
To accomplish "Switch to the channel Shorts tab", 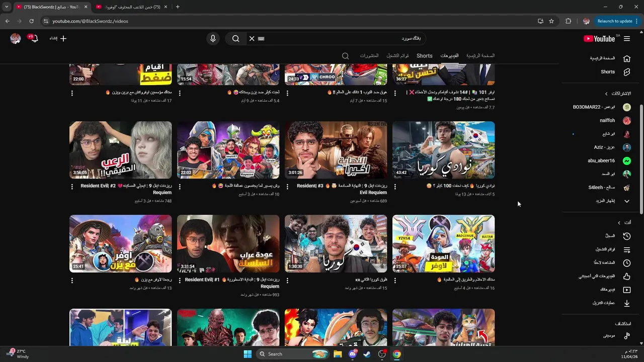I will pyautogui.click(x=424, y=56).
